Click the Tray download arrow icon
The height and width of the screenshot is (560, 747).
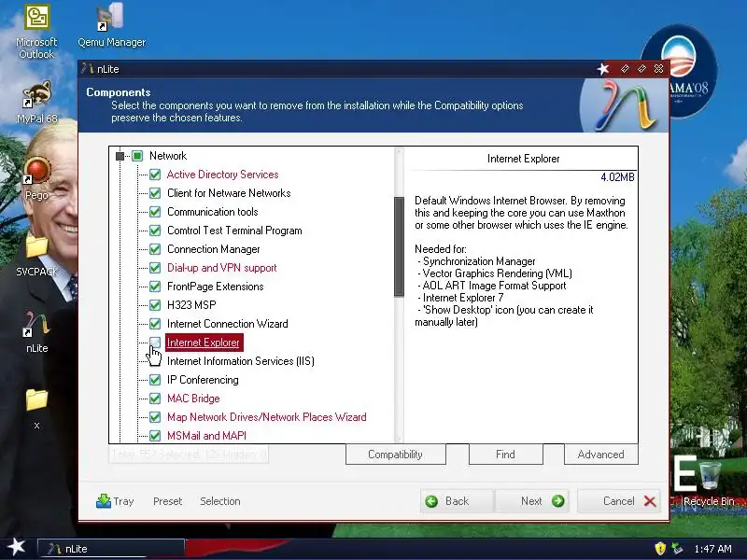(x=103, y=501)
